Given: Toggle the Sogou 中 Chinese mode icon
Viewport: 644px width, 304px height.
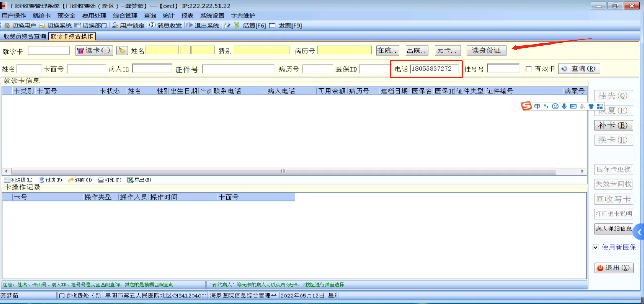Looking at the screenshot, I should (537, 106).
